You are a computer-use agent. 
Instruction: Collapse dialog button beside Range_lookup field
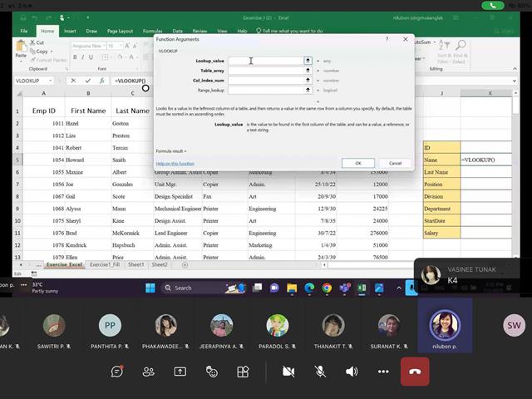308,90
